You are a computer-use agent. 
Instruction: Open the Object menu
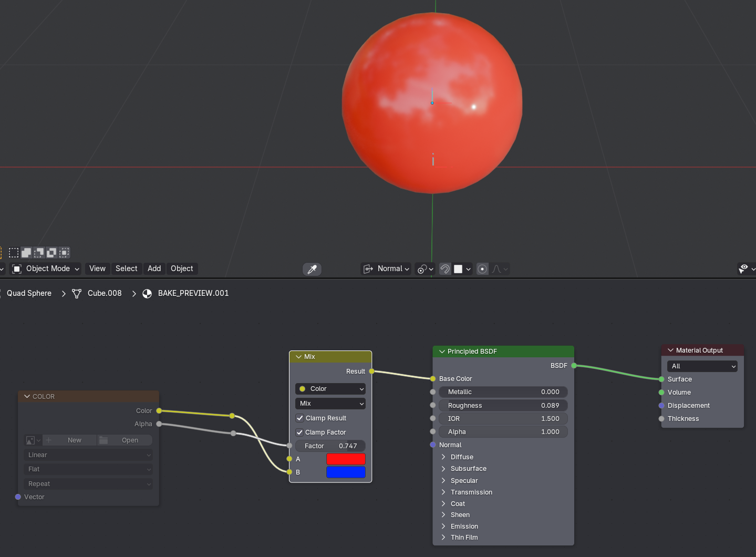click(182, 269)
